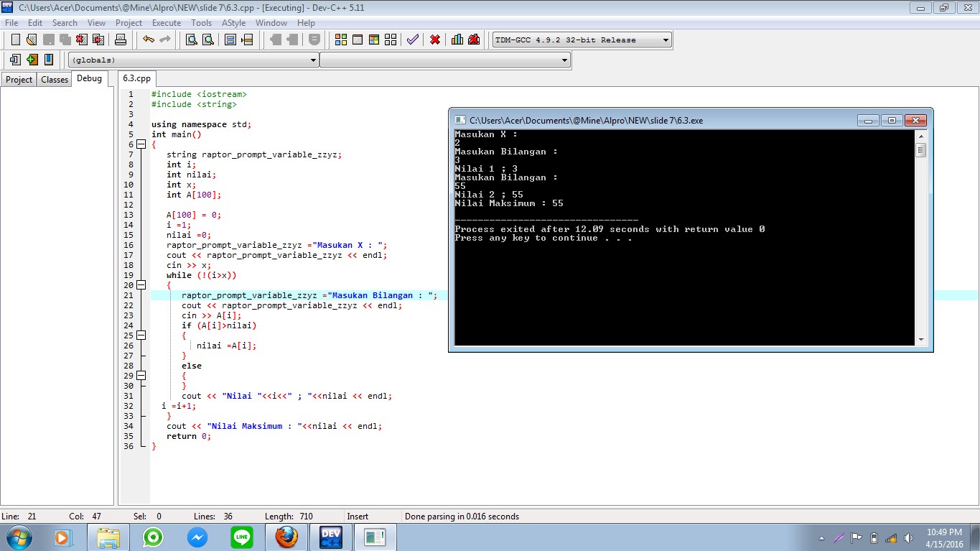Click the purple checkmark Debug icon
The height and width of the screenshot is (551, 980).
point(412,40)
